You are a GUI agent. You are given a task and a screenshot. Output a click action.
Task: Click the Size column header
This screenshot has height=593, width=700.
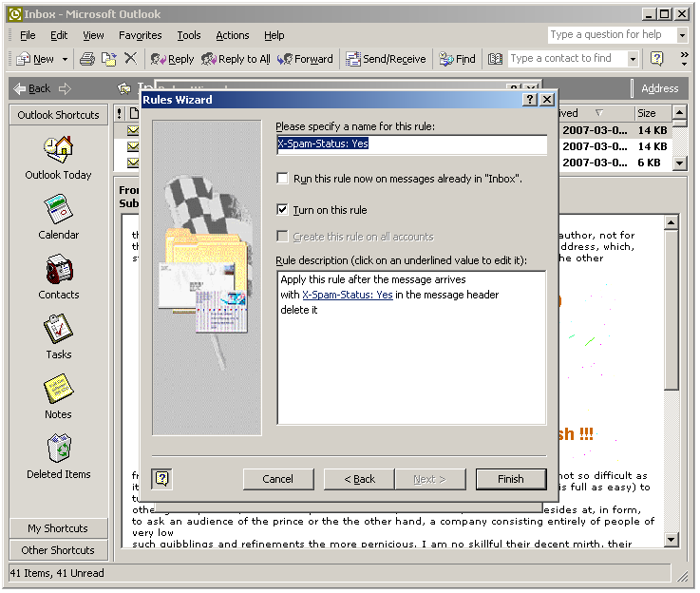point(653,113)
